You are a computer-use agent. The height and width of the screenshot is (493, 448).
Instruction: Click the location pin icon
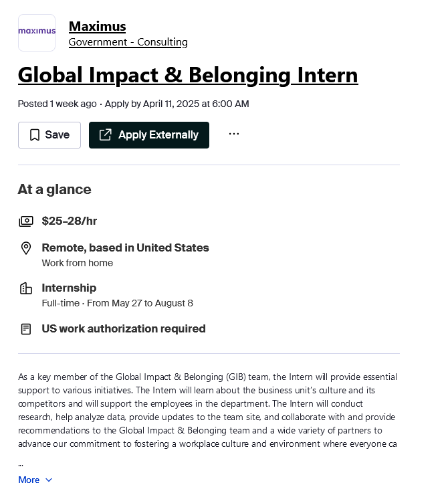(x=26, y=248)
